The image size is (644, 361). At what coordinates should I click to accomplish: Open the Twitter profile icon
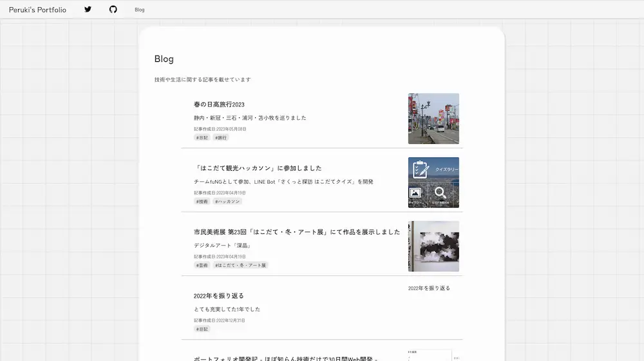[88, 10]
